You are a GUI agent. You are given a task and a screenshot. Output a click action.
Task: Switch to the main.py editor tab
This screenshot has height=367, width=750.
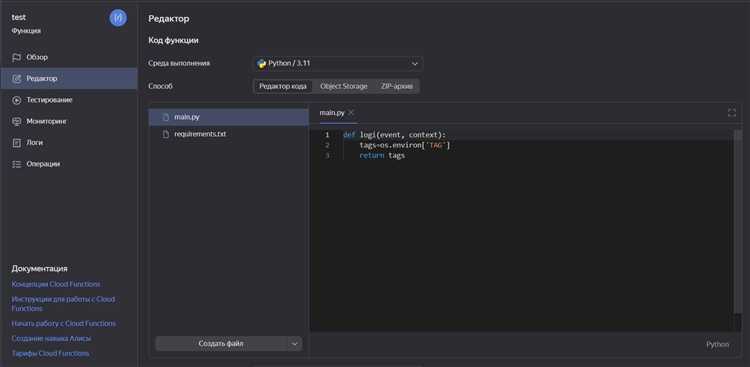[332, 113]
